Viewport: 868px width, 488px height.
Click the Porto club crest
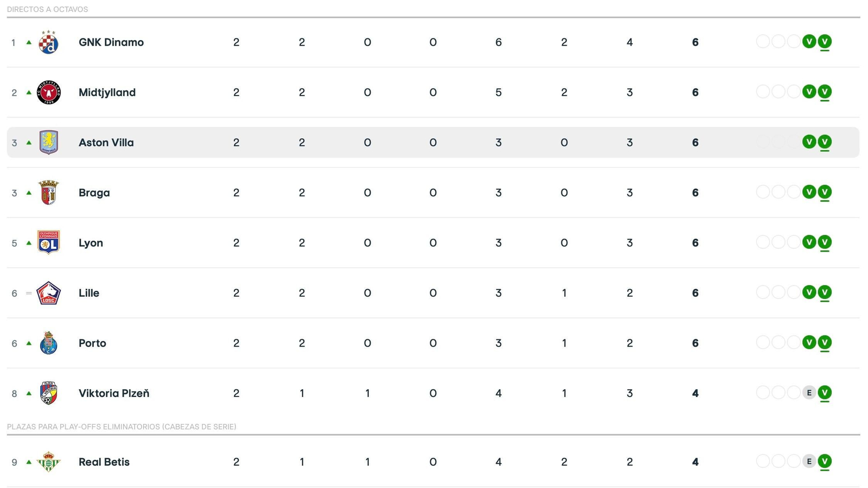pos(48,343)
